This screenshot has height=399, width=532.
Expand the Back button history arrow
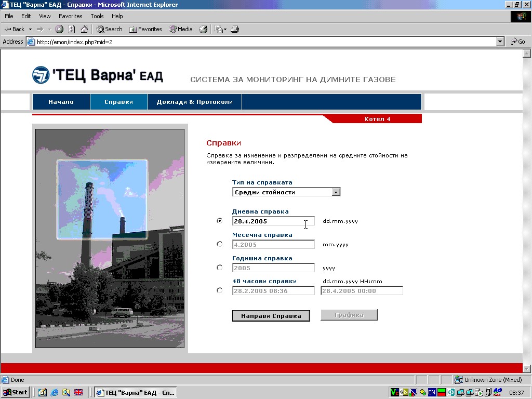(30, 30)
